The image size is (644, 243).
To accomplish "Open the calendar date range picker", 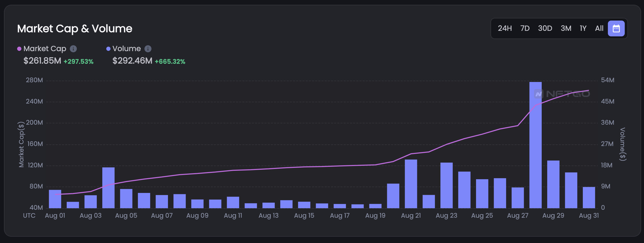I will tap(616, 28).
